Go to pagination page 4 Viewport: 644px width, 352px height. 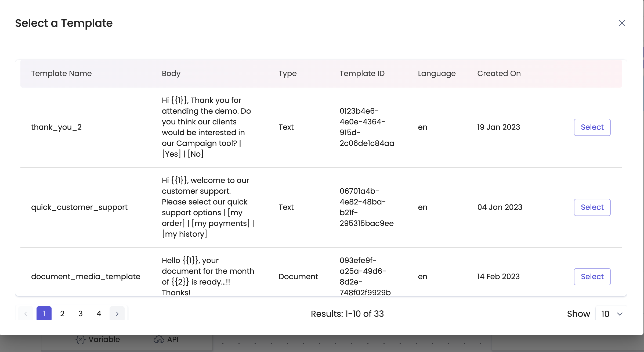click(99, 314)
